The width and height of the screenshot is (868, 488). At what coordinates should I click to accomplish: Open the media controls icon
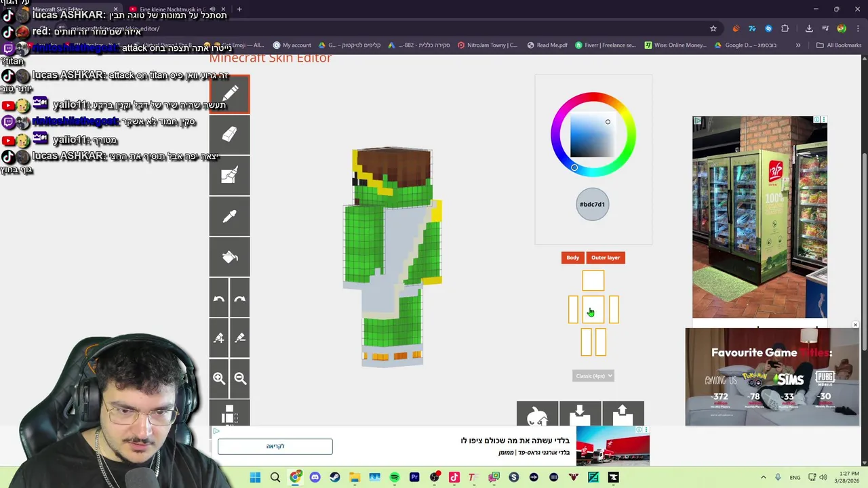(825, 28)
